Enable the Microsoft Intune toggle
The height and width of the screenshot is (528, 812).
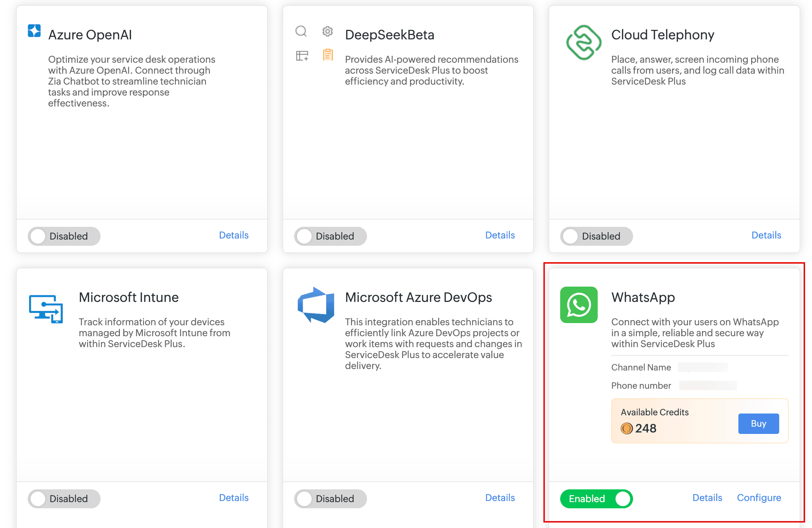pos(64,499)
